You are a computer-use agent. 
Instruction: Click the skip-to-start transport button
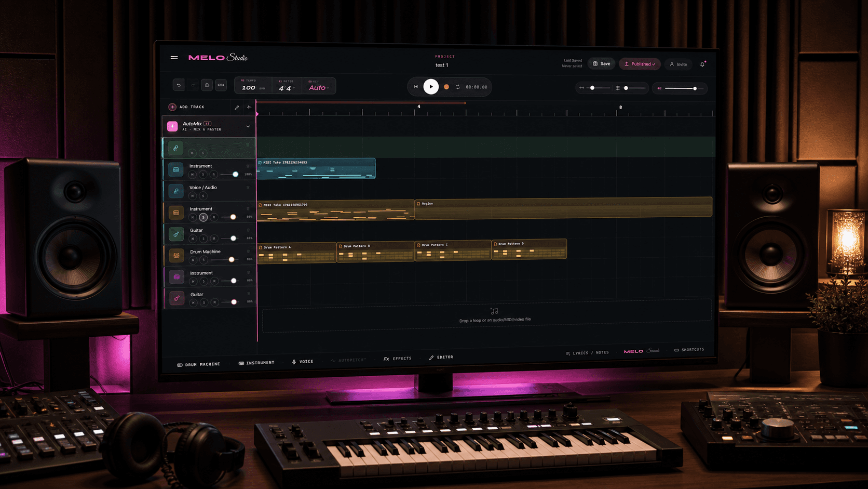tap(416, 87)
